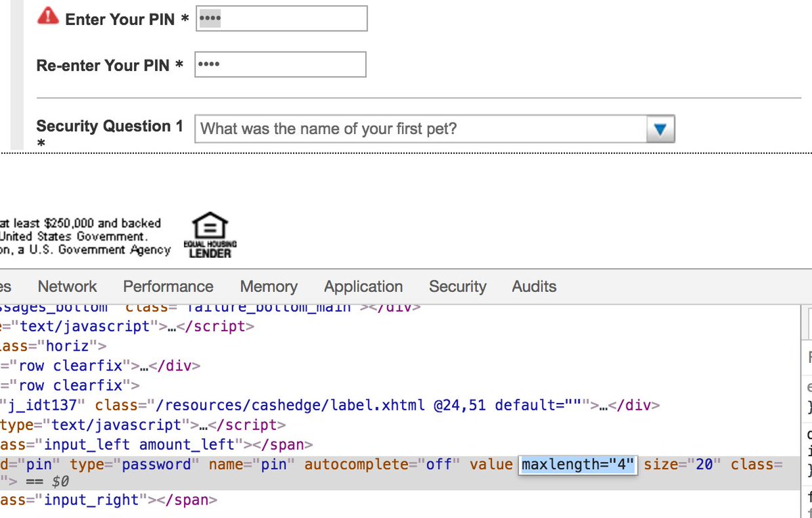812x518 pixels.
Task: Click the == $0 marker text
Action: pyautogui.click(x=47, y=482)
